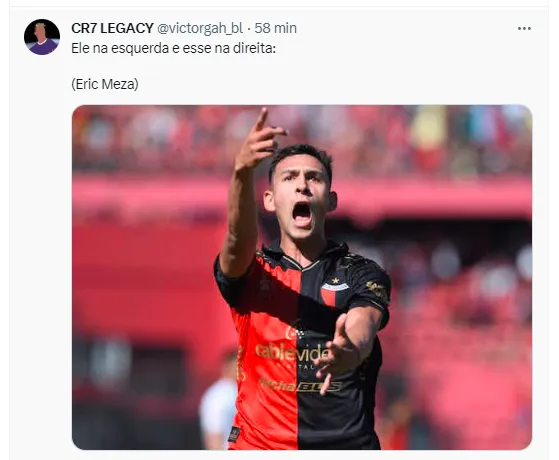Click the small tag on the jersey hem

234,434
